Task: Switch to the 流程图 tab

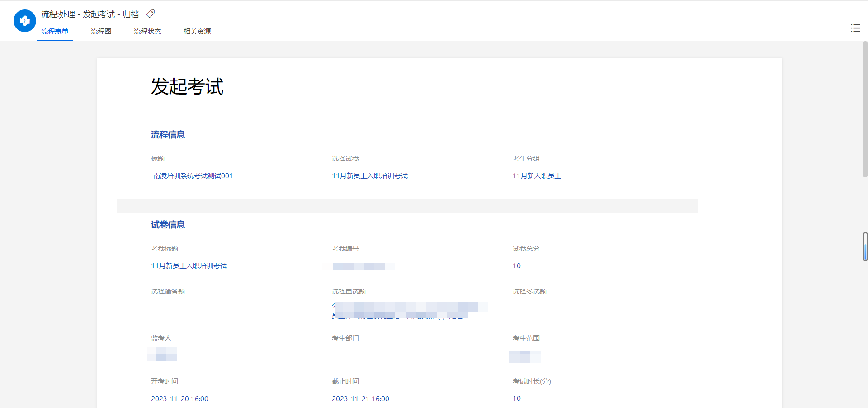Action: click(101, 31)
